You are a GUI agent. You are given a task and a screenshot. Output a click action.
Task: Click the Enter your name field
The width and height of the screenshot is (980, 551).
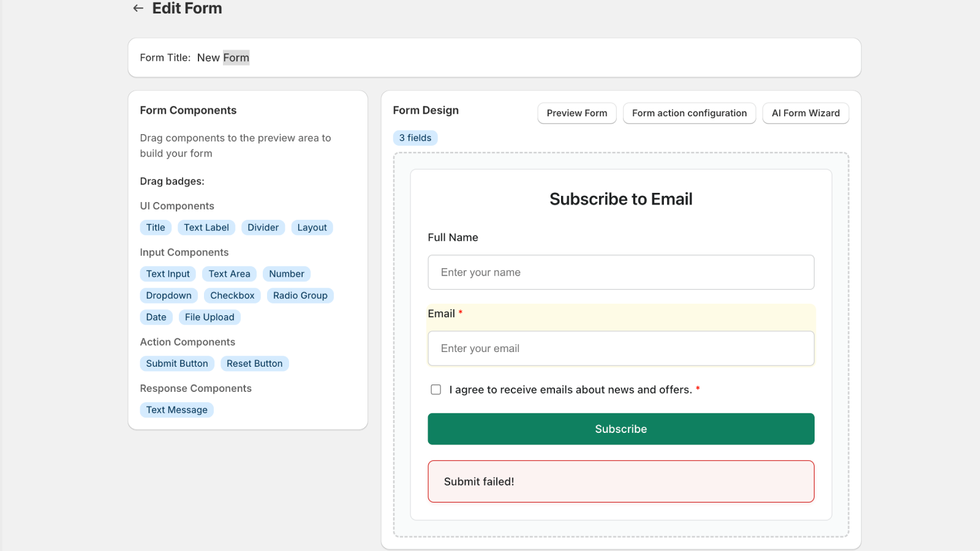click(x=620, y=272)
